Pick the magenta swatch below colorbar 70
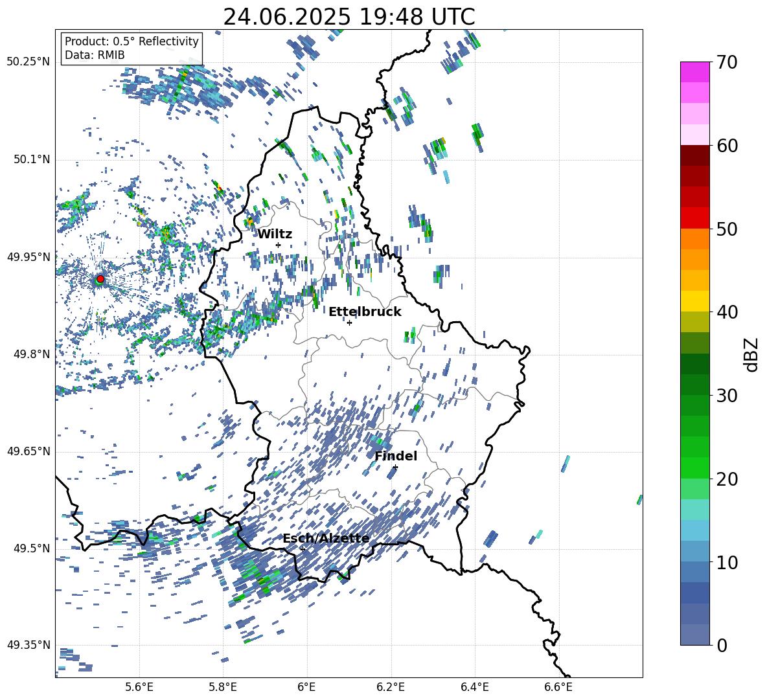The height and width of the screenshot is (700, 767). point(694,72)
